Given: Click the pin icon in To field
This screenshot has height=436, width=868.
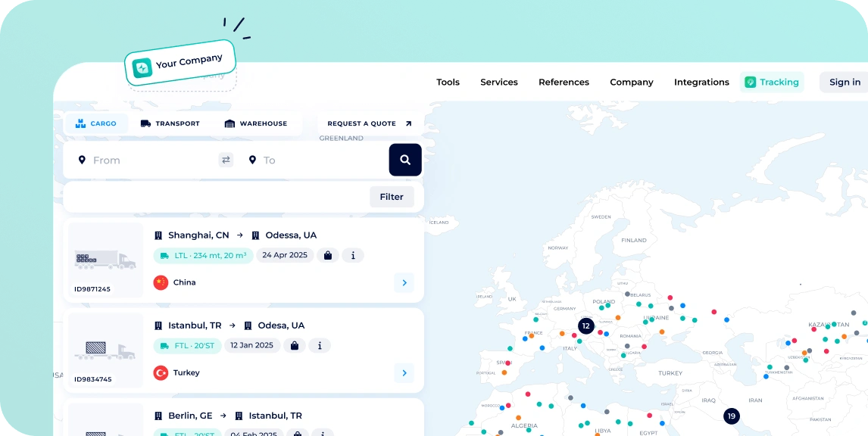Looking at the screenshot, I should (x=252, y=160).
